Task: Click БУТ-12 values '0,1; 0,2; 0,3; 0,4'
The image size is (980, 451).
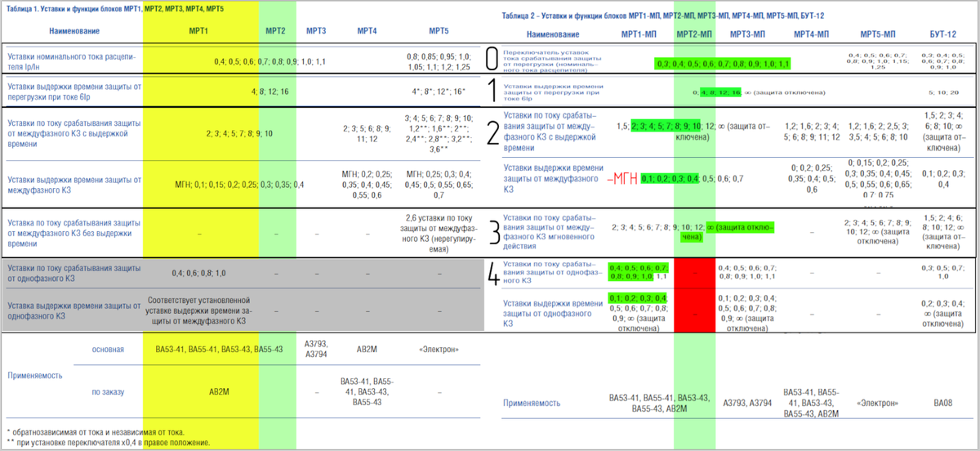Action: (x=944, y=178)
